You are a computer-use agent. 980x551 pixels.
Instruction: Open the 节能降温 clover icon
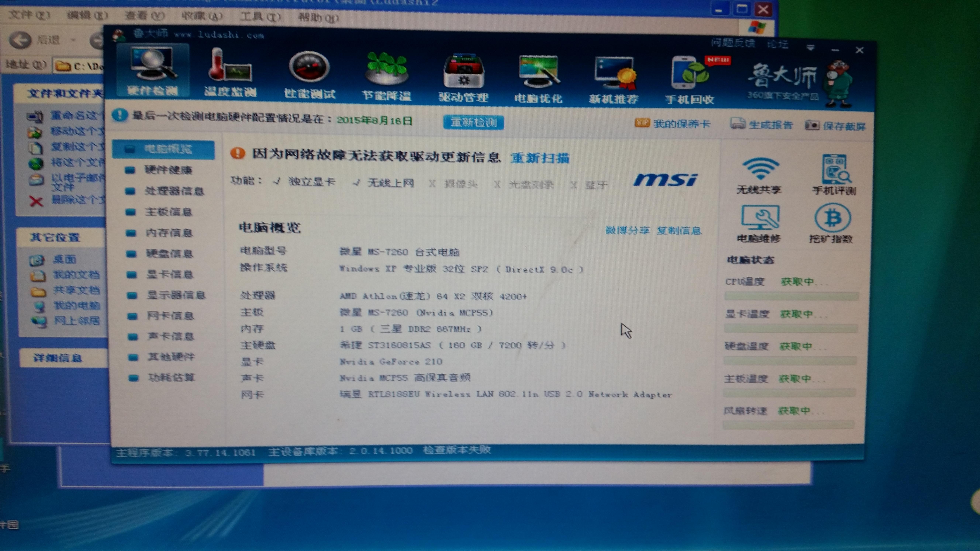tap(387, 76)
